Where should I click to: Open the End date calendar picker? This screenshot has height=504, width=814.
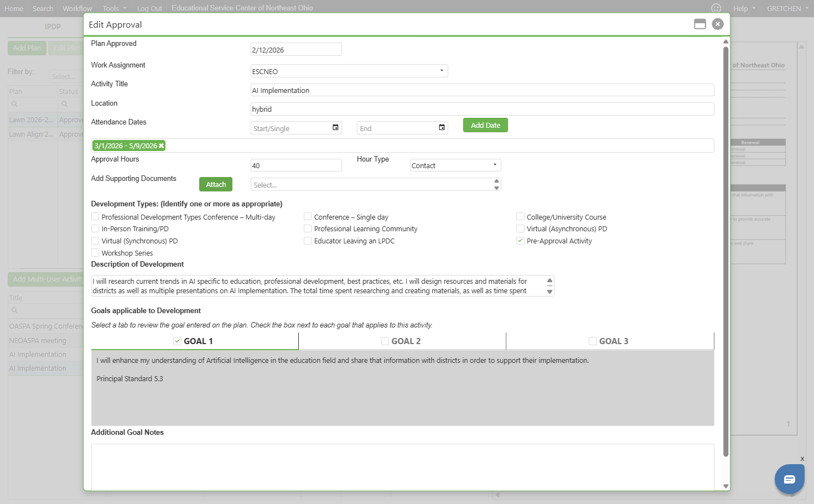click(x=442, y=128)
